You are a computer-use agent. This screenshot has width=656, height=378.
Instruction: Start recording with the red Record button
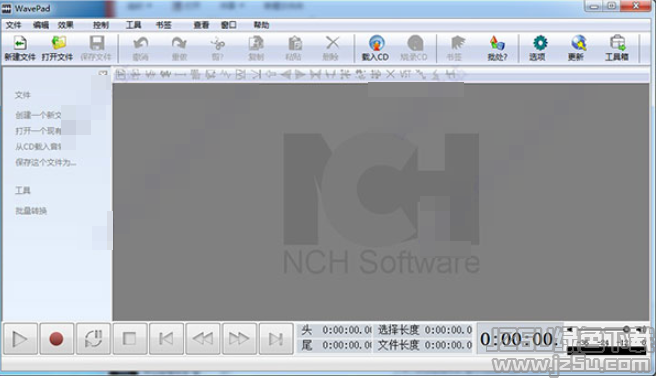pos(56,339)
